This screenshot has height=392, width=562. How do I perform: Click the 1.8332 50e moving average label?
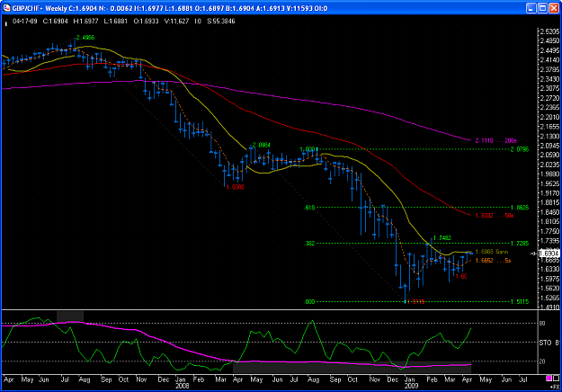tap(495, 216)
